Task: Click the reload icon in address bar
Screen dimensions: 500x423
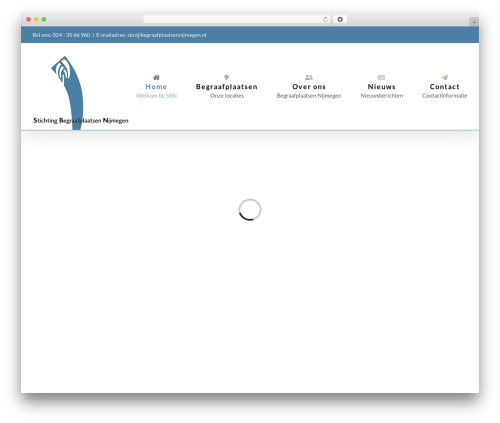Action: pyautogui.click(x=325, y=19)
